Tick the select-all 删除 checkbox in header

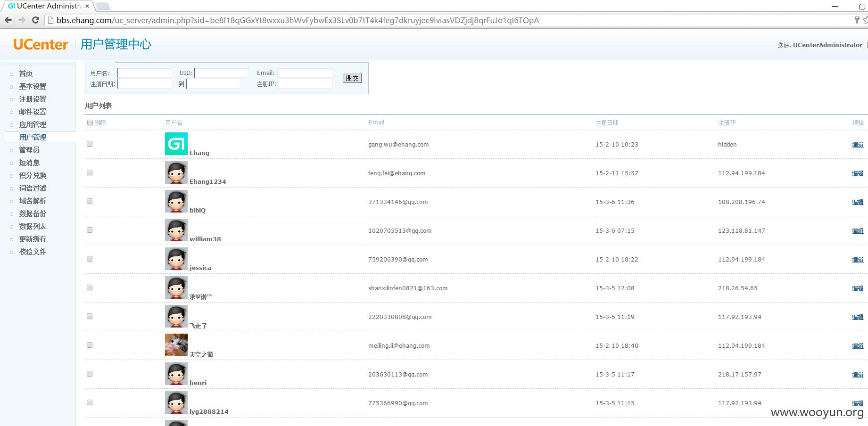[x=90, y=123]
